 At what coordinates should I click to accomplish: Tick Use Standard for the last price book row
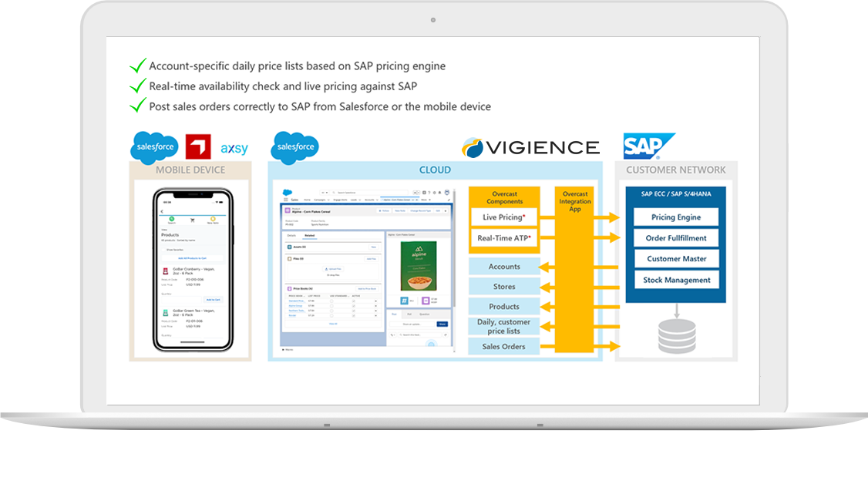pos(331,315)
